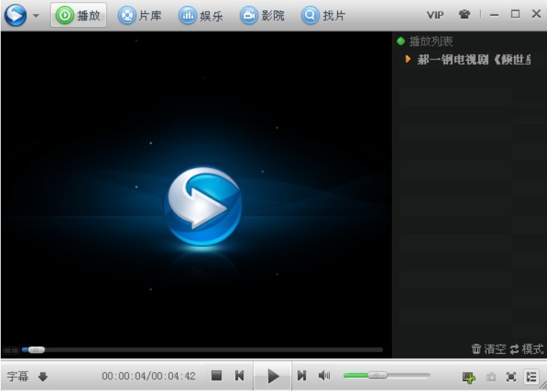Toggle the playlist panel visibility
Viewport: 547px width, 392px height.
click(x=531, y=377)
